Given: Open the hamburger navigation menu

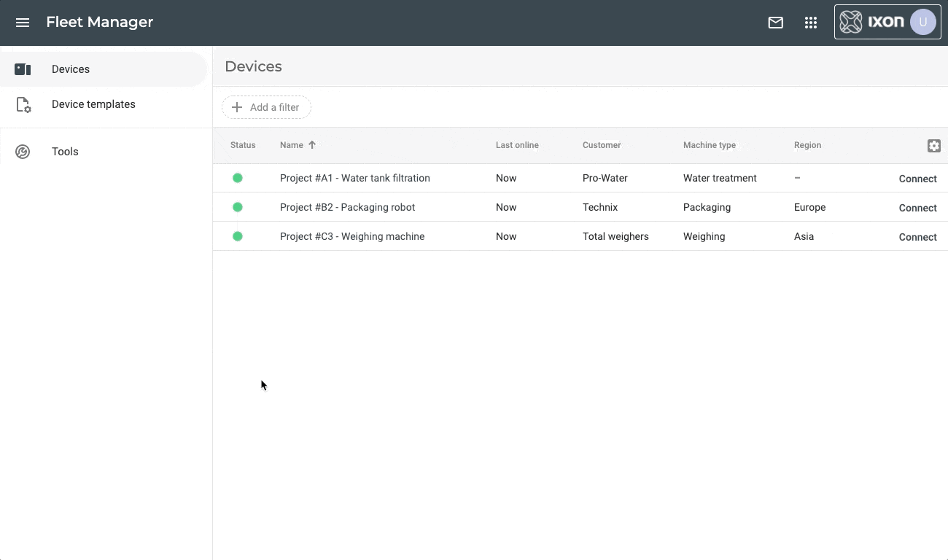Looking at the screenshot, I should pyautogui.click(x=23, y=23).
